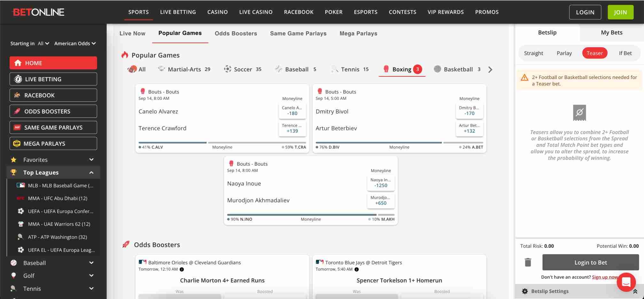Click the Teaser warning triangle icon
The width and height of the screenshot is (644, 299).
point(524,77)
